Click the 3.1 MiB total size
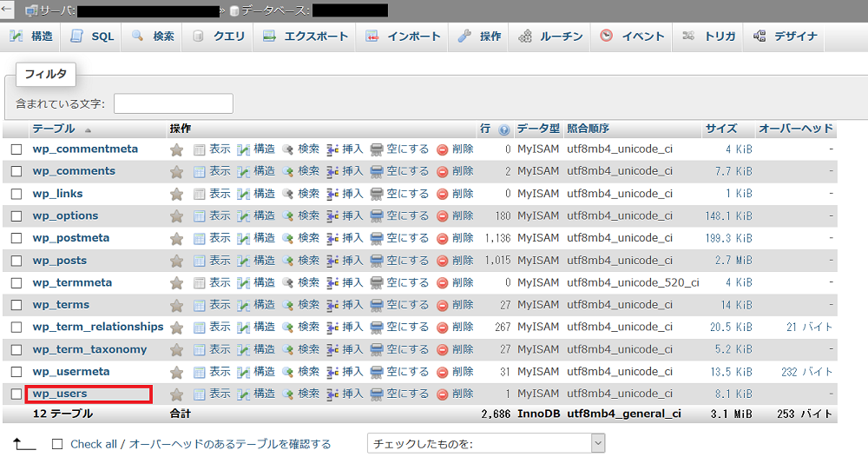The image size is (868, 457). 731,414
